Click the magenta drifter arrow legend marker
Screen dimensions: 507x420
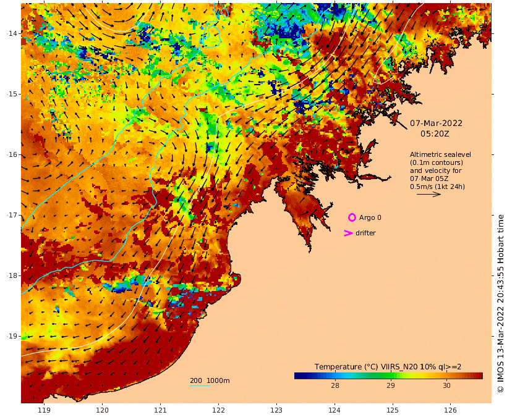[x=348, y=233]
